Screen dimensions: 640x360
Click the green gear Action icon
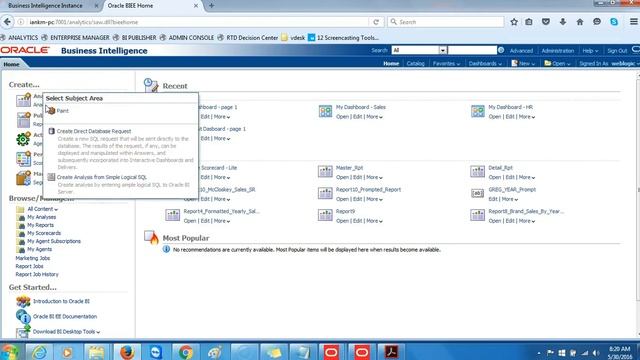tap(23, 139)
